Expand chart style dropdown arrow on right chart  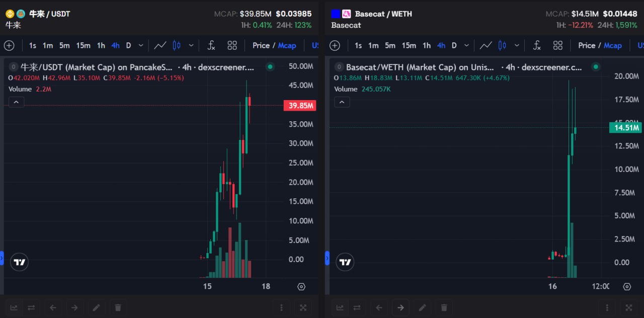point(517,45)
